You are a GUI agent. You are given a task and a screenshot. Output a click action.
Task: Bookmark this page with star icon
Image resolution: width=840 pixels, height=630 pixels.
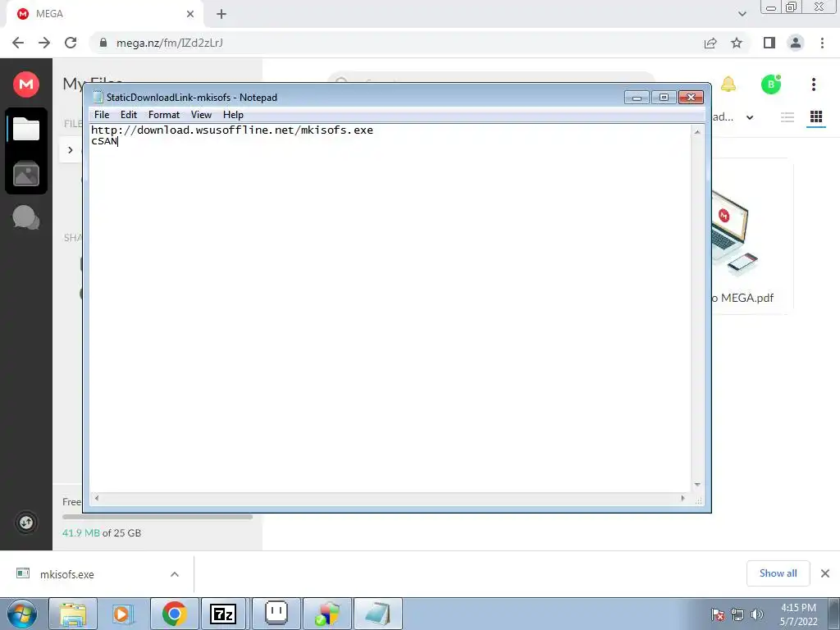737,43
